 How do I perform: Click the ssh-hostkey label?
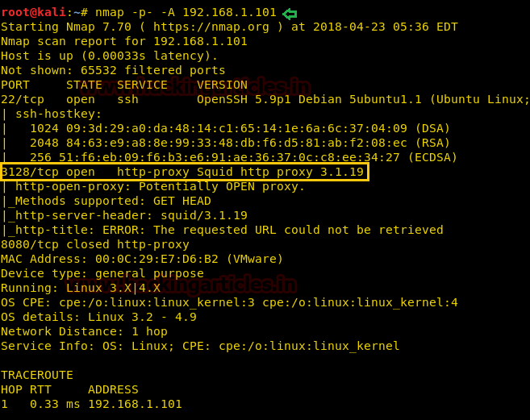point(58,114)
